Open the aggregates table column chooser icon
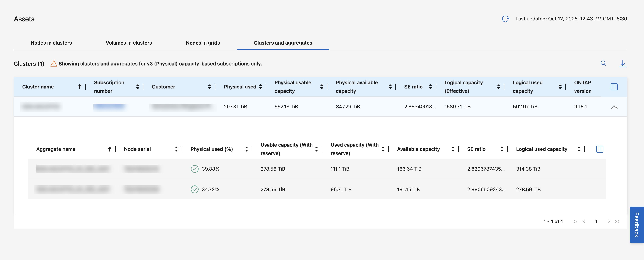Screen dimensions: 644x260 600,149
